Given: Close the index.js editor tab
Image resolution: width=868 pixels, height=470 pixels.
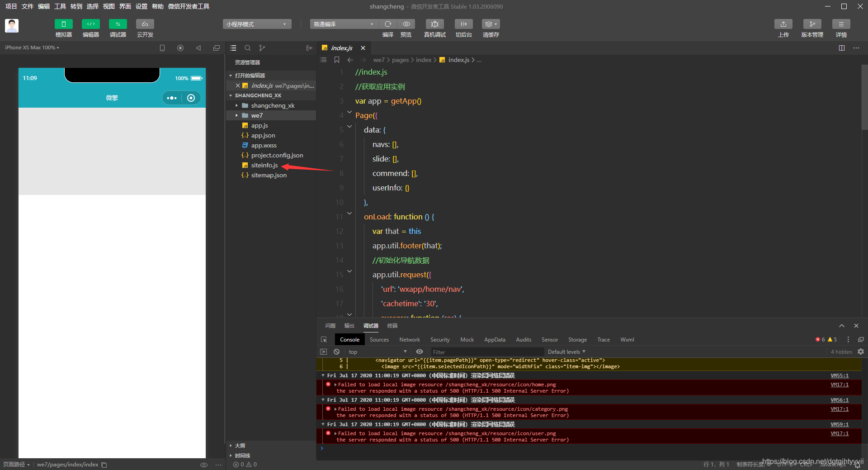Looking at the screenshot, I should (363, 48).
